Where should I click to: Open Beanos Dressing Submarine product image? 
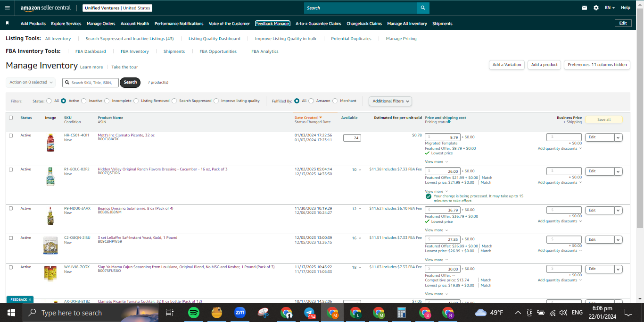click(50, 215)
